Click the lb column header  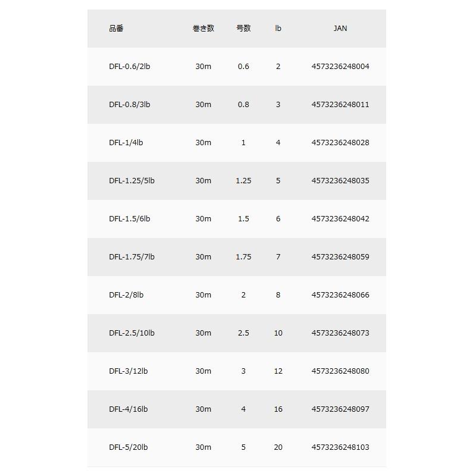point(278,29)
